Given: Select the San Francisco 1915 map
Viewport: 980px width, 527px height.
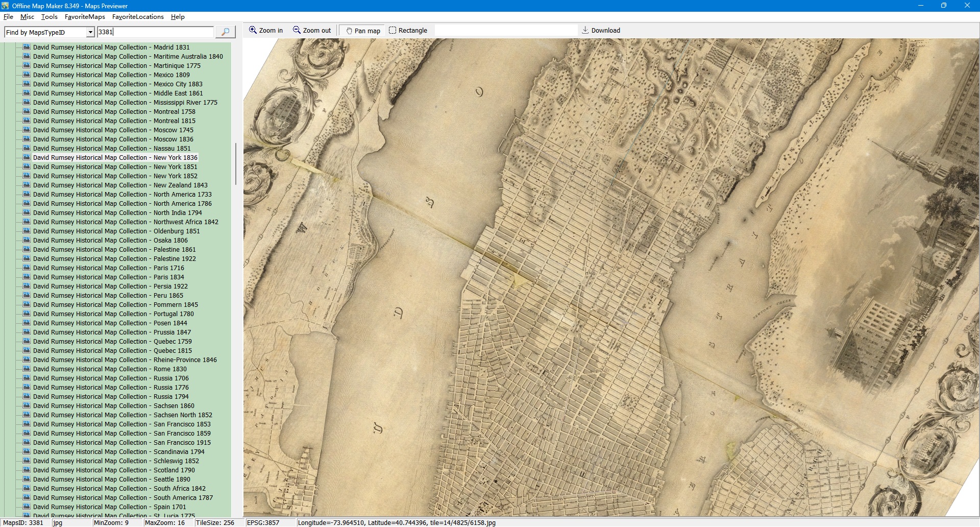Looking at the screenshot, I should (121, 443).
